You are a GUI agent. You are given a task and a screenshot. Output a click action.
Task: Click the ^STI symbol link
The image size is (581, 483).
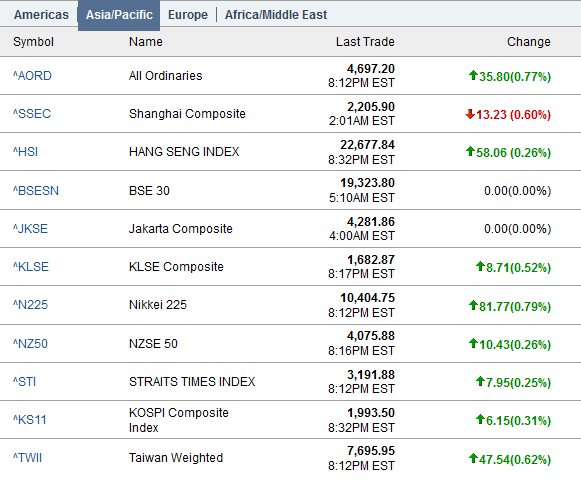24,382
